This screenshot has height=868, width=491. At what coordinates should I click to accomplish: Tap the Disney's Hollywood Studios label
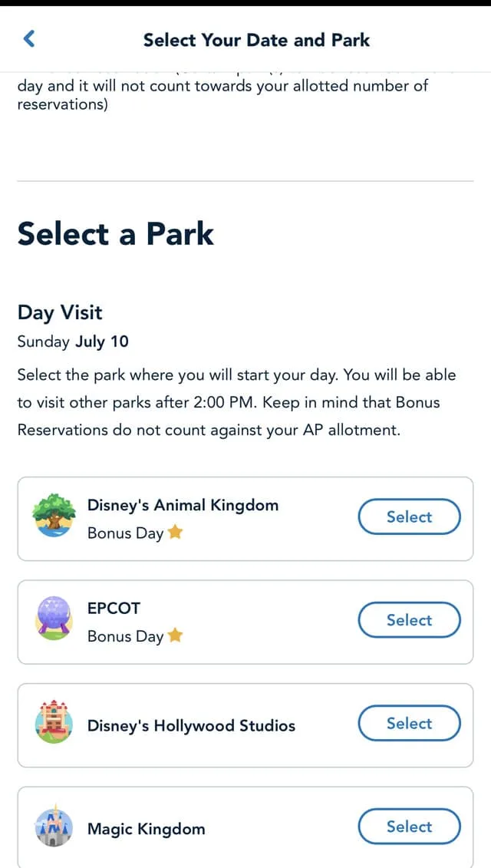(x=191, y=726)
